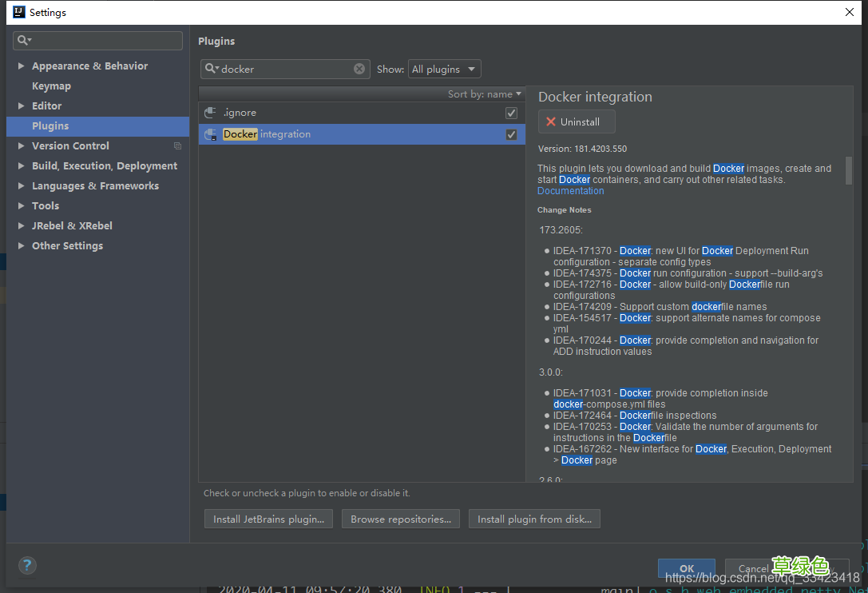Select the Other Settings label
The image size is (868, 593).
coord(68,245)
